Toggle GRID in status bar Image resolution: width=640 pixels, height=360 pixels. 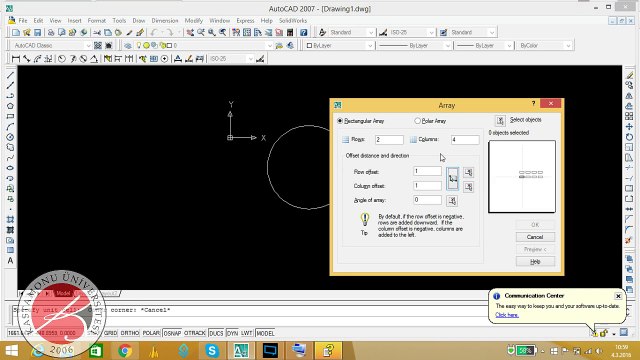pos(111,333)
